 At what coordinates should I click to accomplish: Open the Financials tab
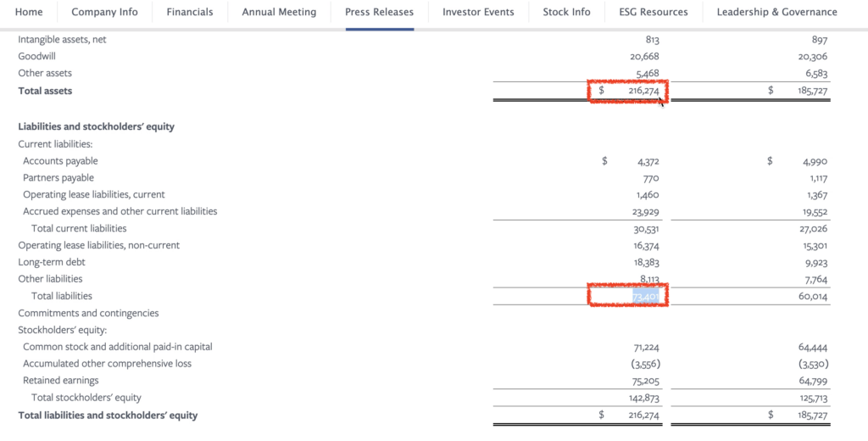[x=190, y=12]
